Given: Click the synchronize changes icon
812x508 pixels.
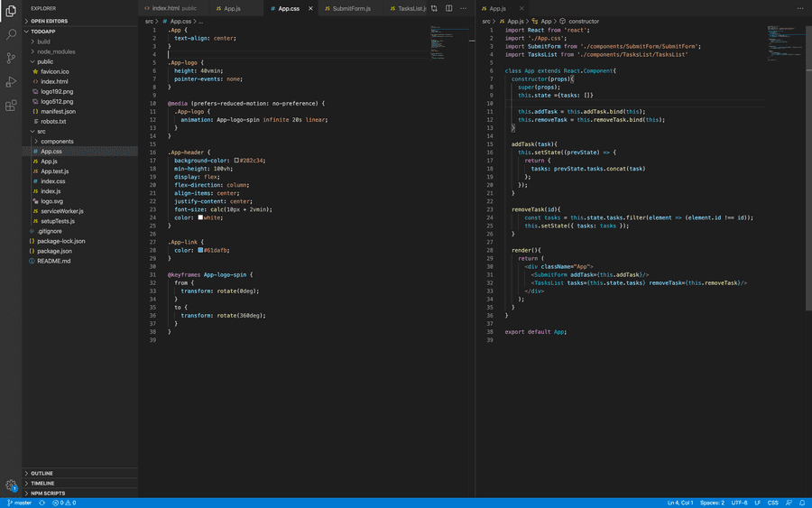Looking at the screenshot, I should (42, 503).
